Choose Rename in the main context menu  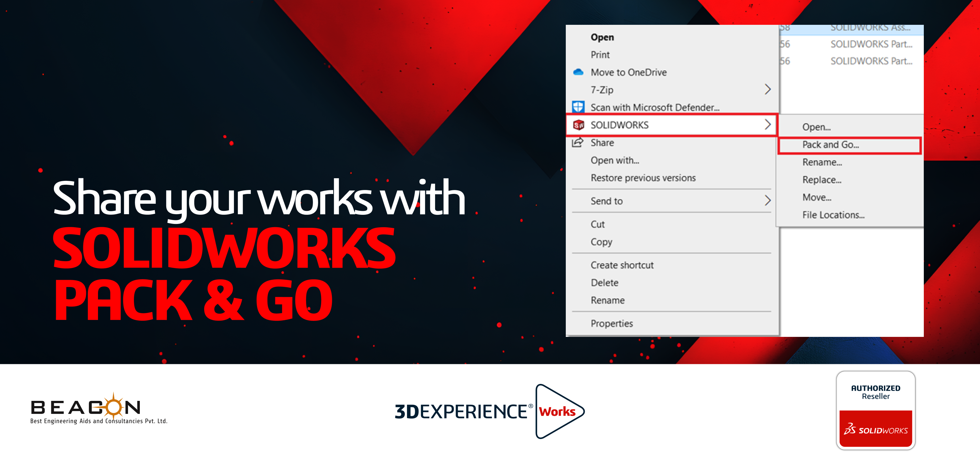click(672, 300)
